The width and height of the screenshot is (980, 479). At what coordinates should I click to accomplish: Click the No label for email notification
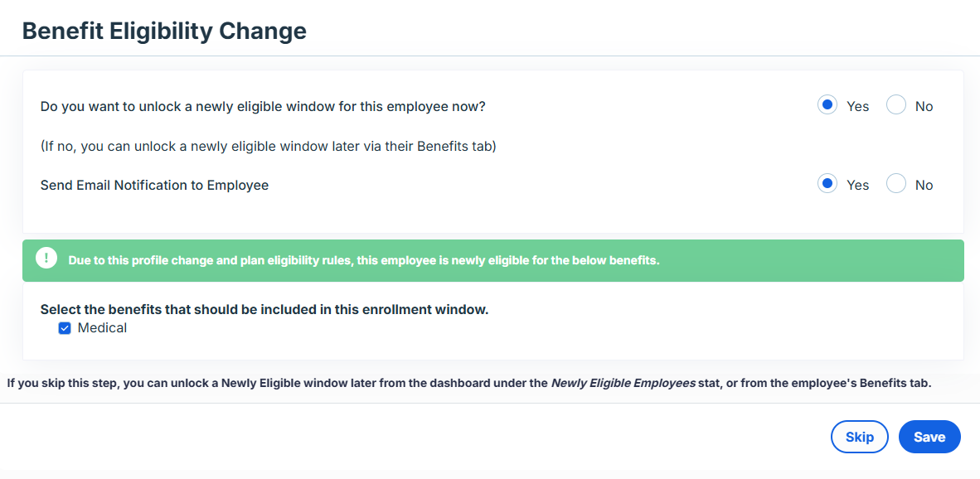pyautogui.click(x=924, y=185)
